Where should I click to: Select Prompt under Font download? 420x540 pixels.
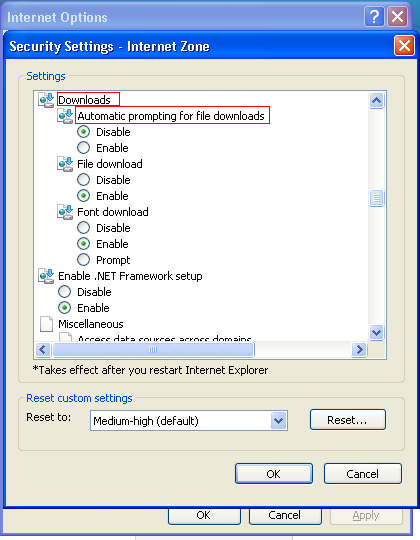(83, 260)
